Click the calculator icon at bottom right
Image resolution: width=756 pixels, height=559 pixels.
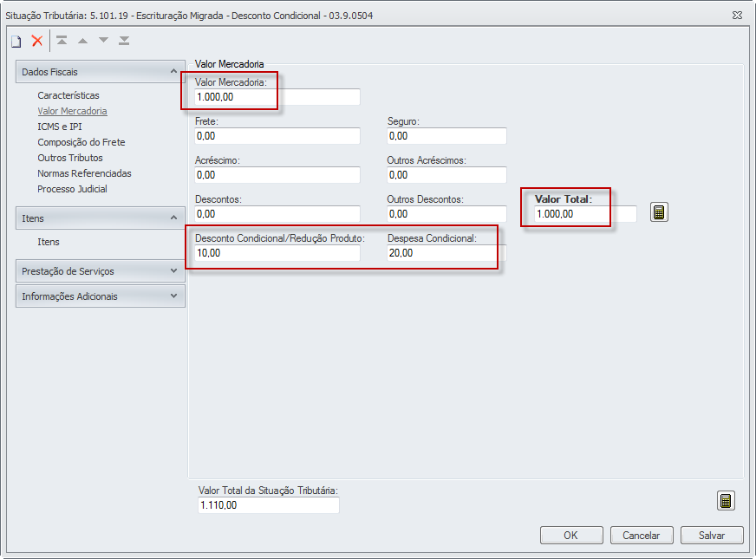point(726,501)
